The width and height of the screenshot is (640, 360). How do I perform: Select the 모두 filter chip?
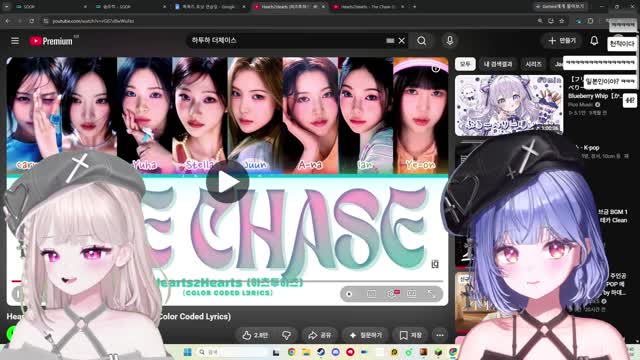(465, 64)
